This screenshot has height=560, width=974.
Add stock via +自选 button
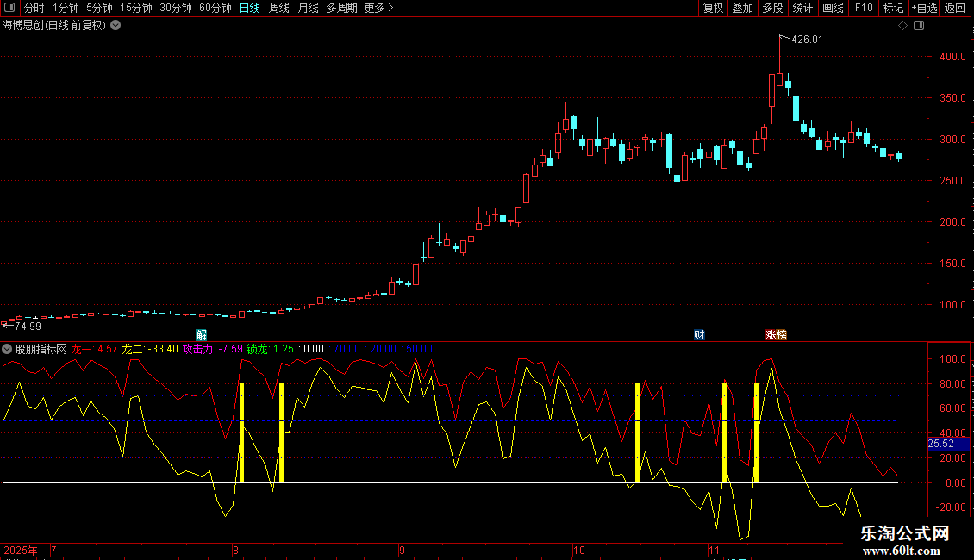tap(924, 8)
